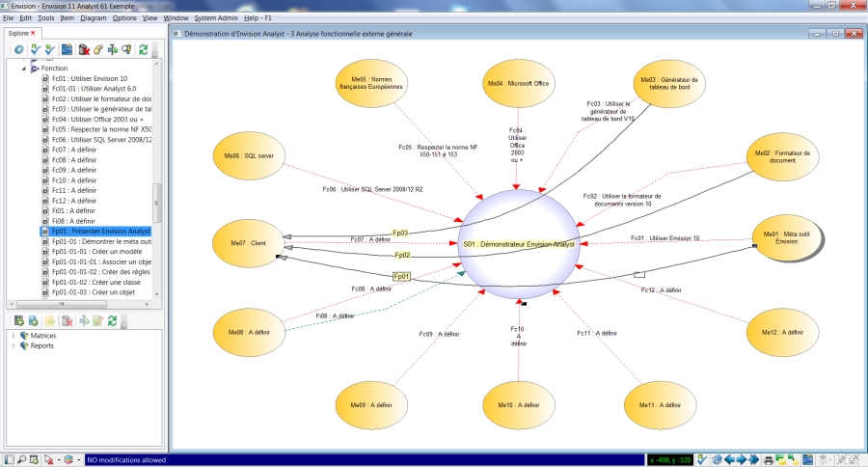Click the faded trash icon in lower toolbar
This screenshot has height=467, width=868.
coord(67,320)
